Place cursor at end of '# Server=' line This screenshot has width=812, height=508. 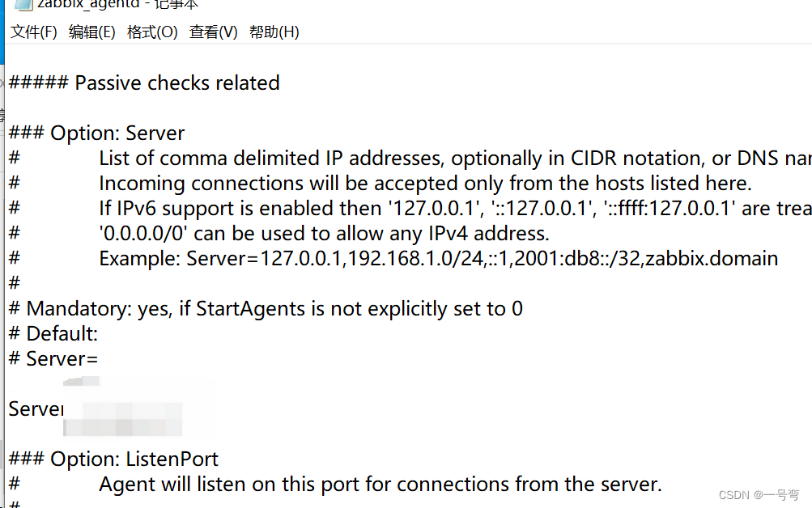(x=99, y=359)
